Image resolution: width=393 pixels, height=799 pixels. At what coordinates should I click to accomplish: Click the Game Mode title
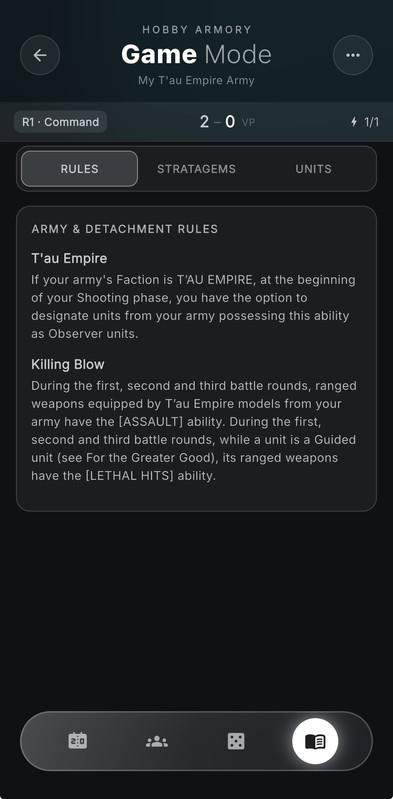coord(196,54)
